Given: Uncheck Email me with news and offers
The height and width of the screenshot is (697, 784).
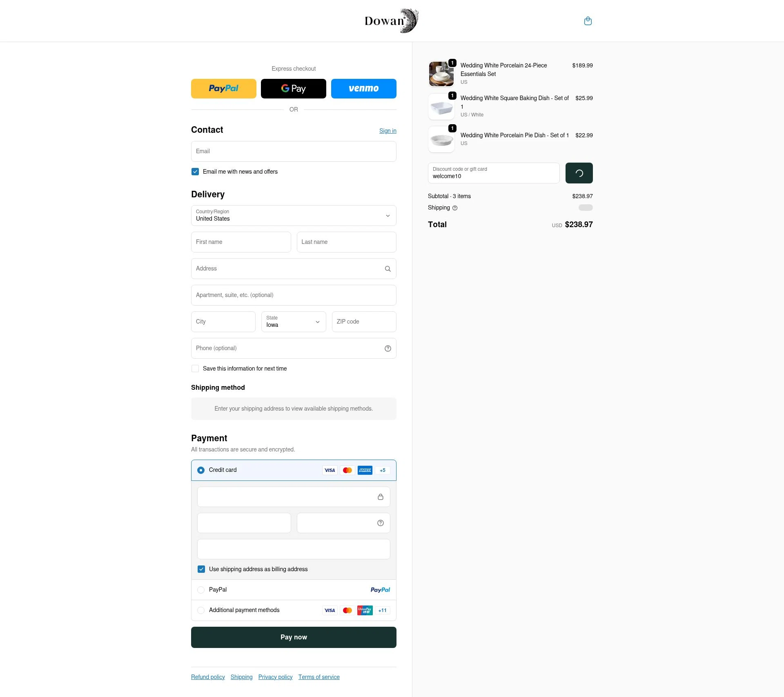Looking at the screenshot, I should pyautogui.click(x=195, y=172).
